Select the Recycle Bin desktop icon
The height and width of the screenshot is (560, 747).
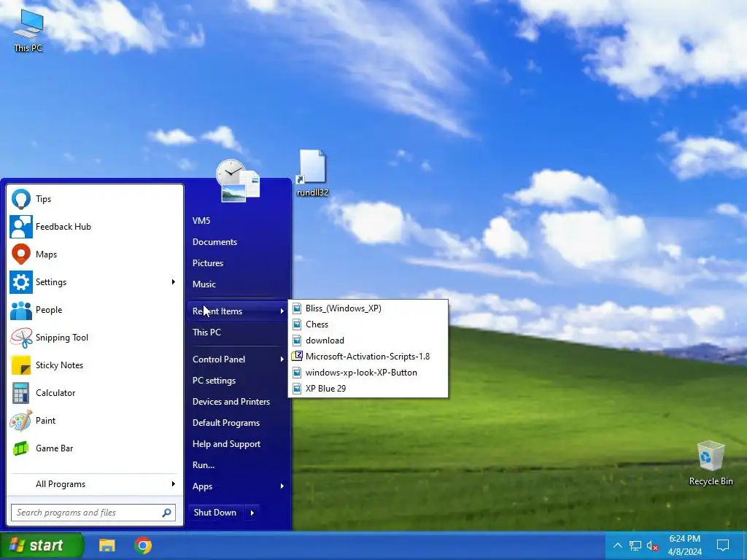711,463
